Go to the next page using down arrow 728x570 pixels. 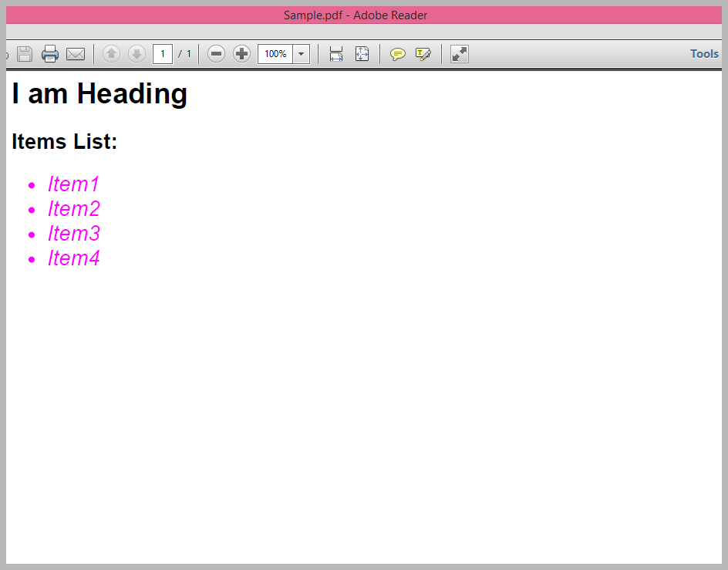point(136,54)
